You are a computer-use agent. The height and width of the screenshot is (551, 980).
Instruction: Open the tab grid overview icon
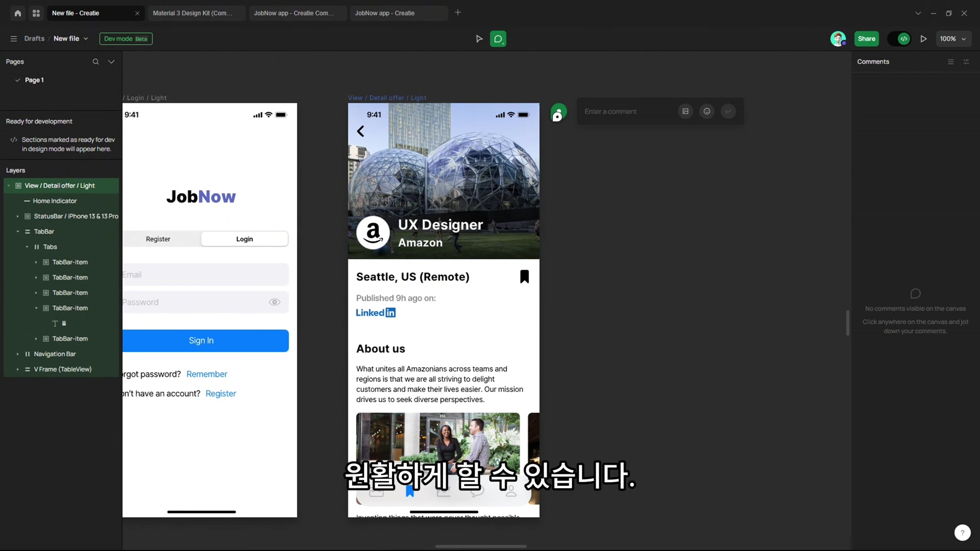pos(36,13)
